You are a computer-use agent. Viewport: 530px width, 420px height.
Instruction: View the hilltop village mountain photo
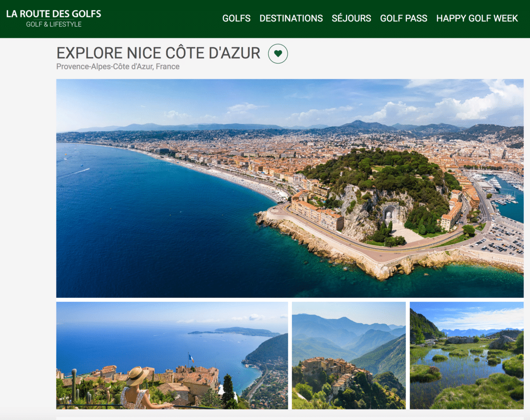[348, 355]
